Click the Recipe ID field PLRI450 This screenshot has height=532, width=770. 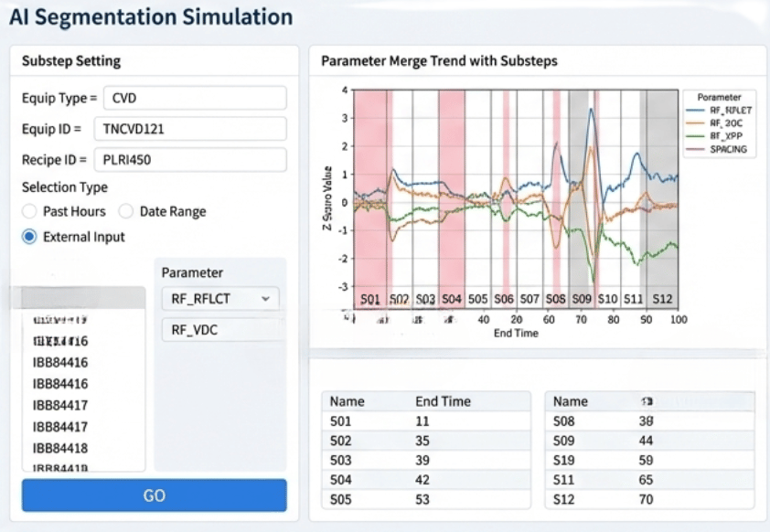point(195,160)
